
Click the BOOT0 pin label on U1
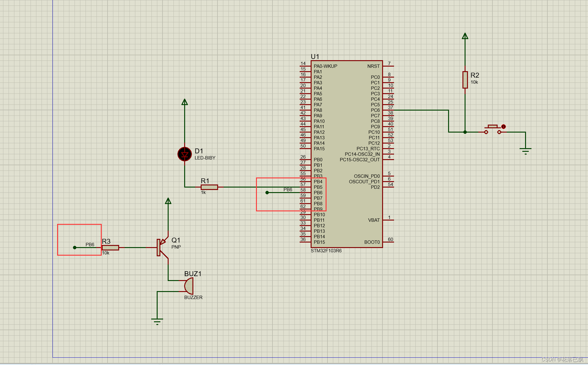click(372, 242)
